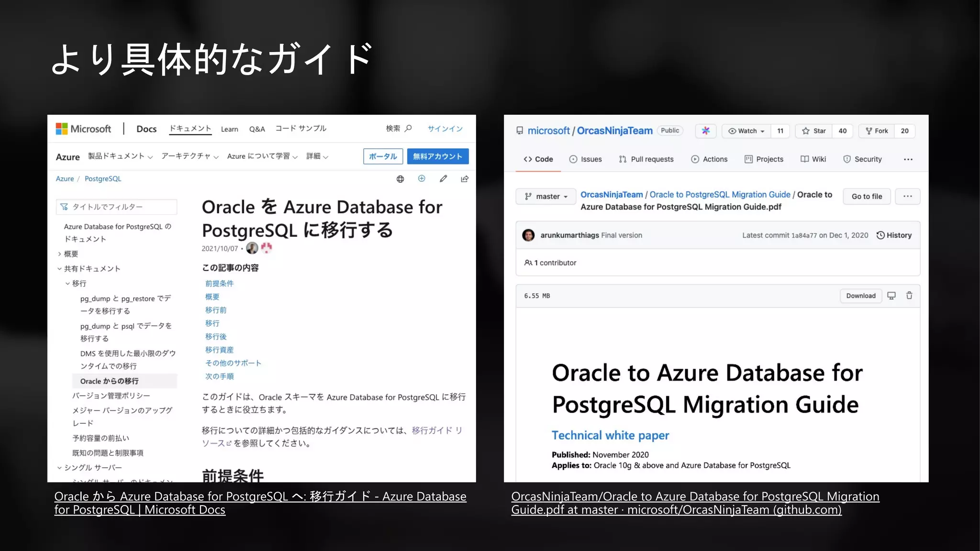The height and width of the screenshot is (551, 980).
Task: Click the Microsoft logo in Docs header
Action: click(84, 129)
